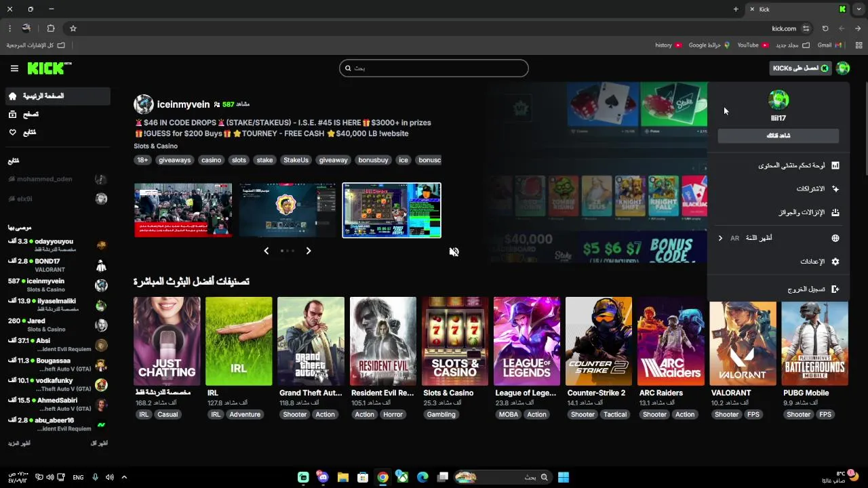
Task: Open recommended channel Jared
Action: coord(57,325)
